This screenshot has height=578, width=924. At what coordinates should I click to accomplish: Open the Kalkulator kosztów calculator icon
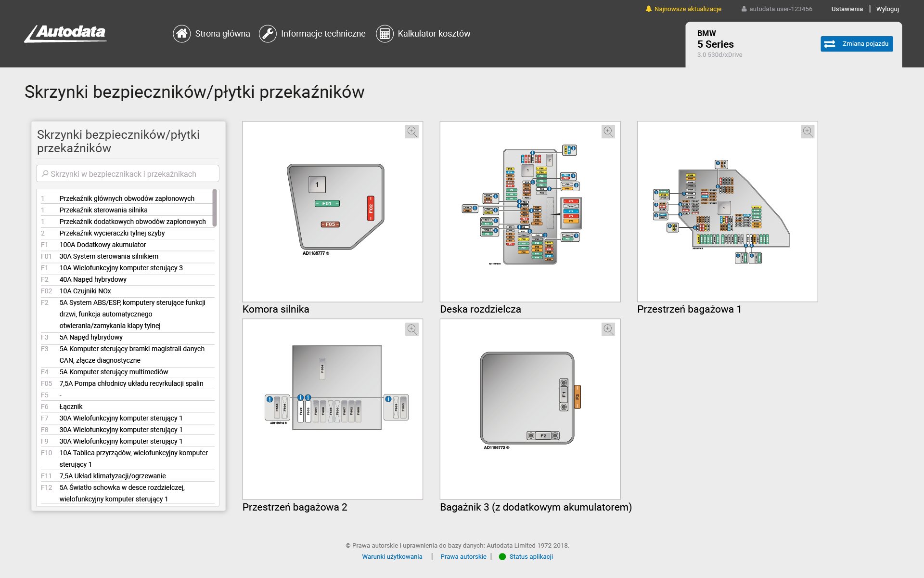[385, 33]
